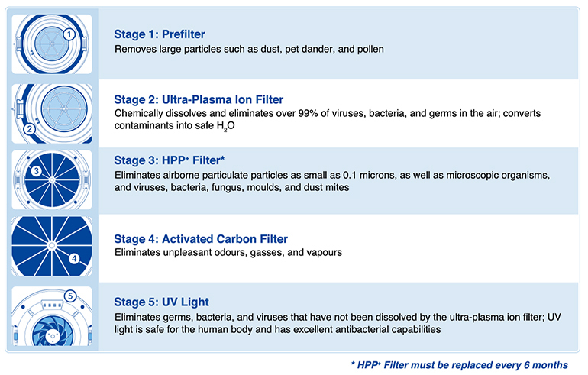Click the Stage 3 HPP+ filter icon
This screenshot has width=588, height=375.
[53, 180]
